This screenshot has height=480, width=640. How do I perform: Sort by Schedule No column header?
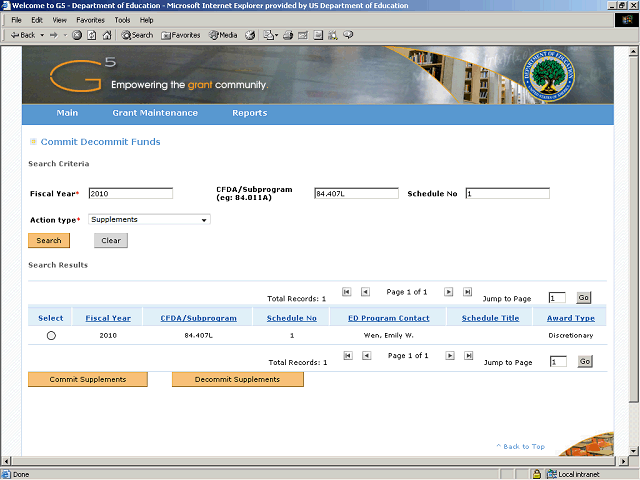point(292,318)
